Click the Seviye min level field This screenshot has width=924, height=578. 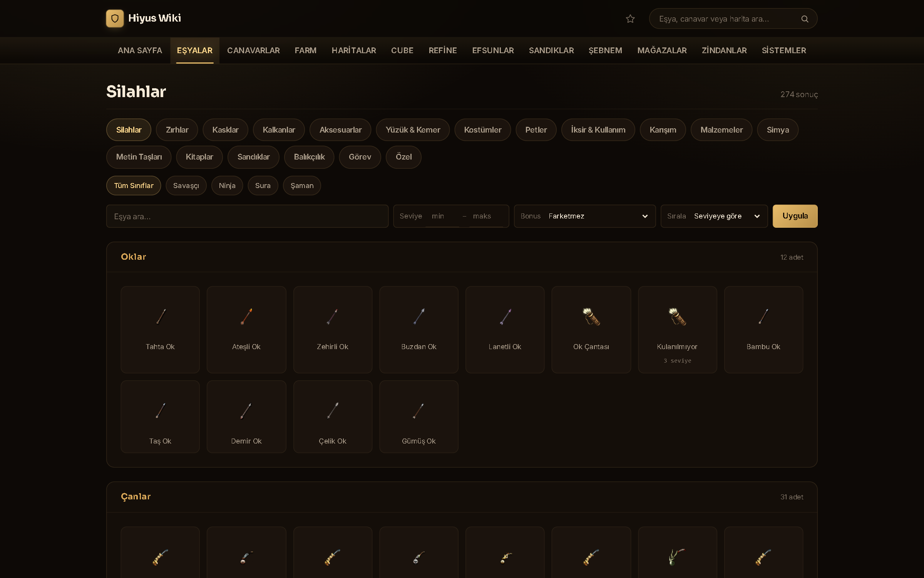point(442,216)
